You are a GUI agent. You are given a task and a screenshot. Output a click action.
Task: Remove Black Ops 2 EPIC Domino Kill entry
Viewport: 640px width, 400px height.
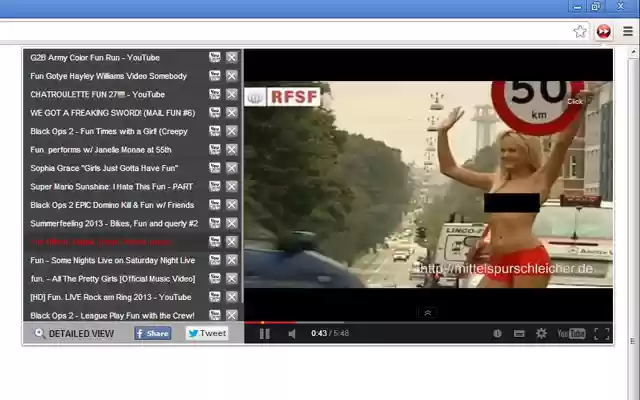tap(232, 204)
